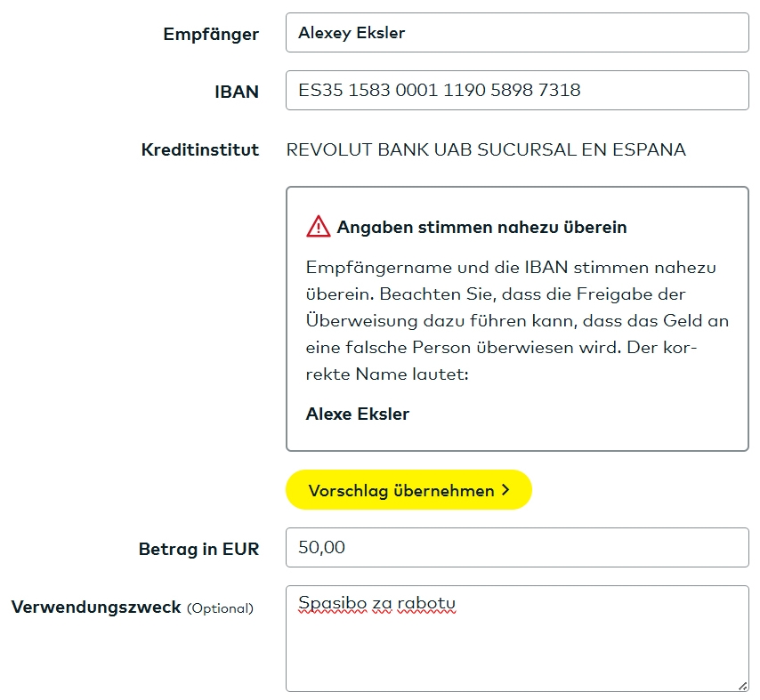Click the (Optional) hint text
The height and width of the screenshot is (700, 760).
tap(220, 608)
